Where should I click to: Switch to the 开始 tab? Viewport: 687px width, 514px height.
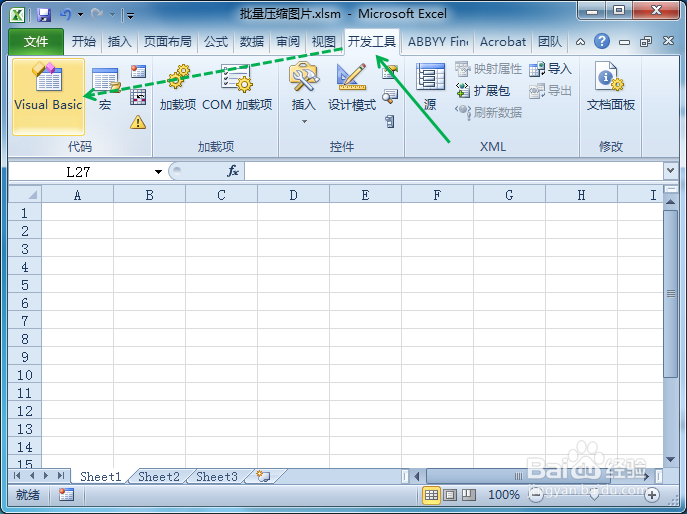pyautogui.click(x=83, y=42)
